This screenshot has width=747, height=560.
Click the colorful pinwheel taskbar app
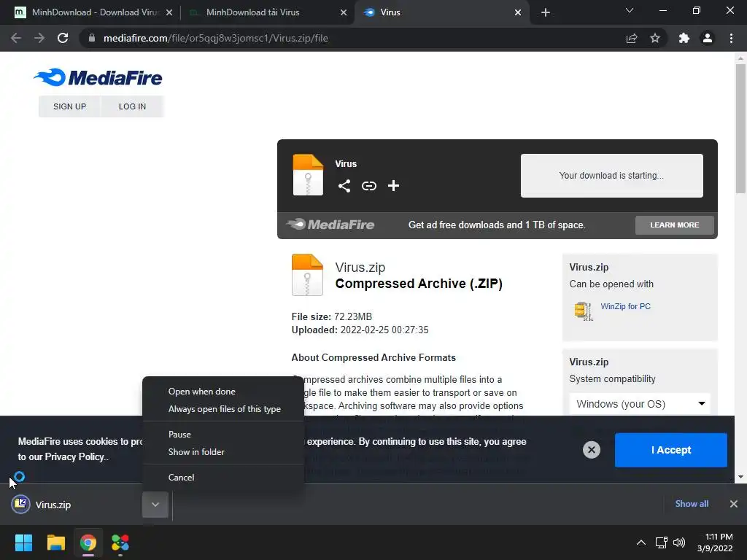120,542
